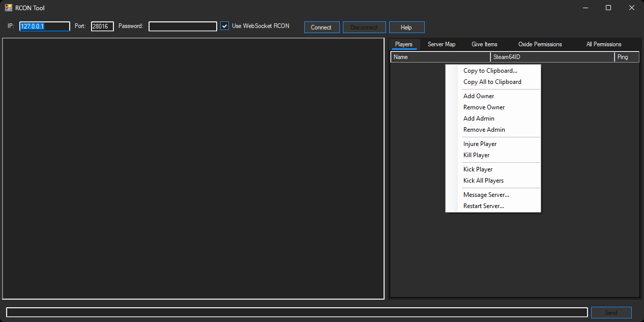This screenshot has height=322, width=644.
Task: Switch to the Server Map tab
Action: [x=441, y=44]
